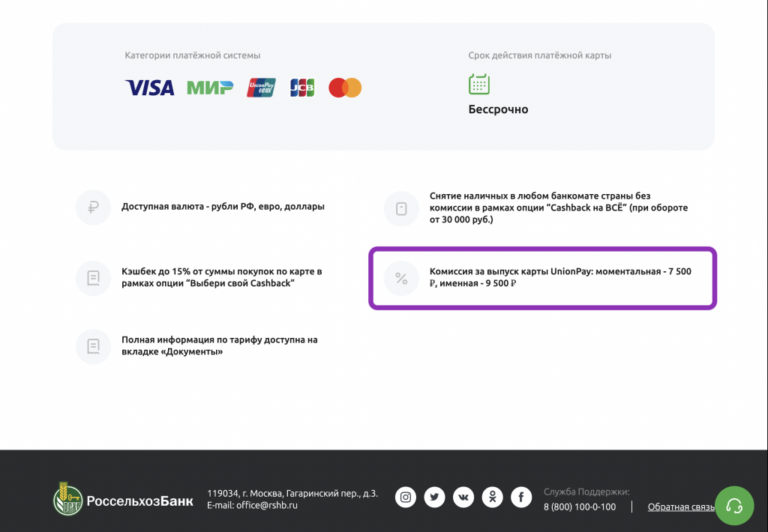Open the VK social link
768x532 pixels.
tap(463, 497)
